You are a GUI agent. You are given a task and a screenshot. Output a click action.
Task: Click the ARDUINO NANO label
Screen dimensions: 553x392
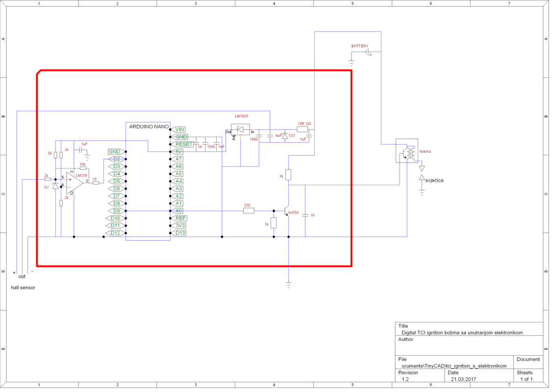[149, 126]
